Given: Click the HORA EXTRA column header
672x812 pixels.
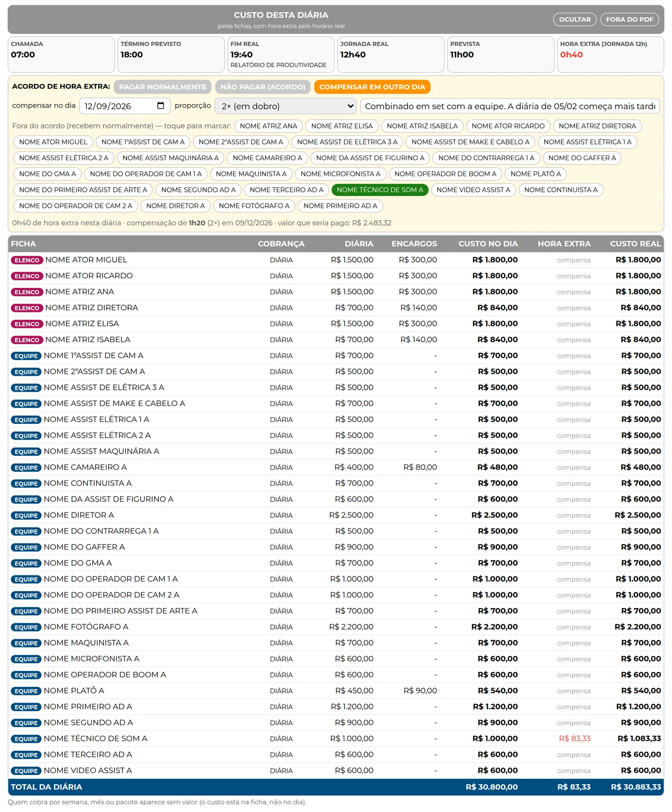Looking at the screenshot, I should coord(564,244).
